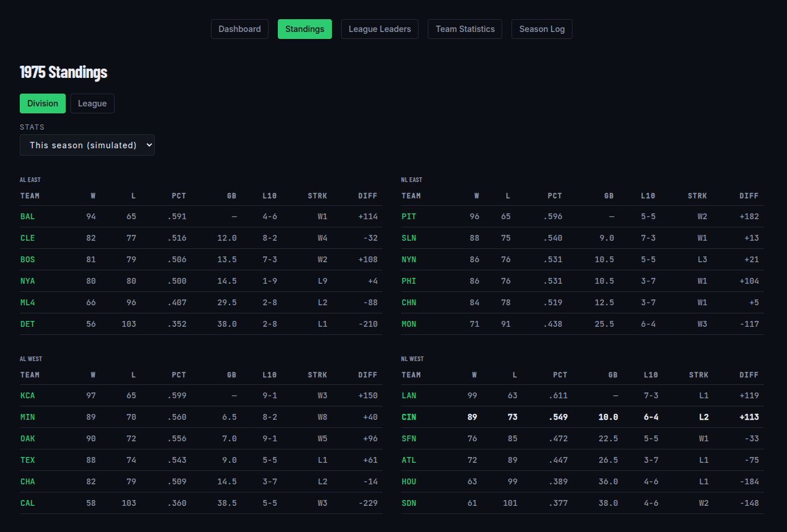Screen dimensions: 787x532
Task: Select CAL team link
Action: click(27, 503)
